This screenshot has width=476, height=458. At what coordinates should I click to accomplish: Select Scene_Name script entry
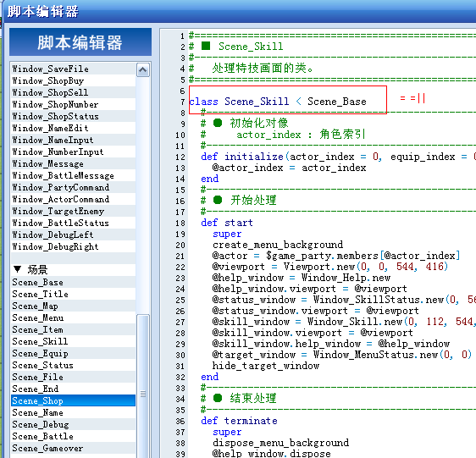pos(73,412)
